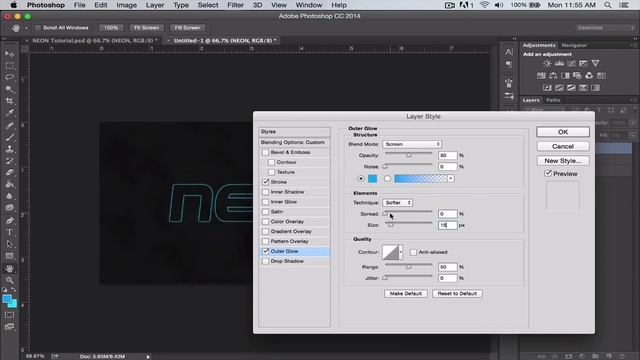Select the Pen tool
The width and height of the screenshot is (640, 360).
click(9, 220)
